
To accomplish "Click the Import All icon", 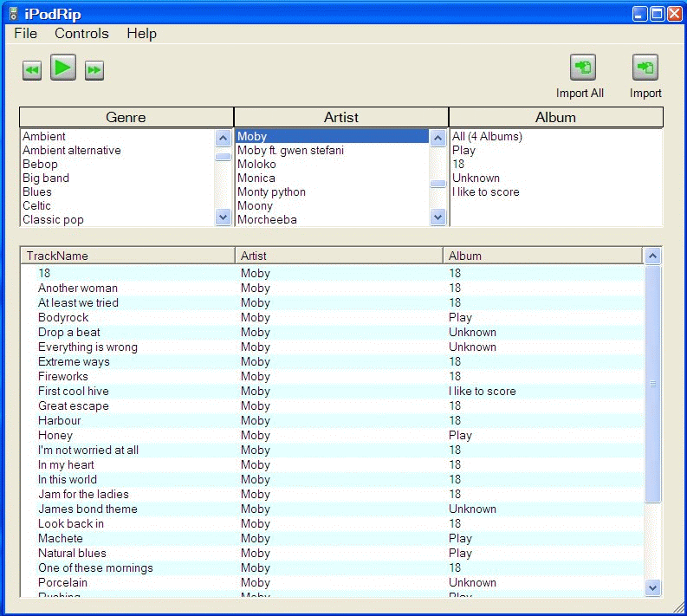I will point(582,68).
